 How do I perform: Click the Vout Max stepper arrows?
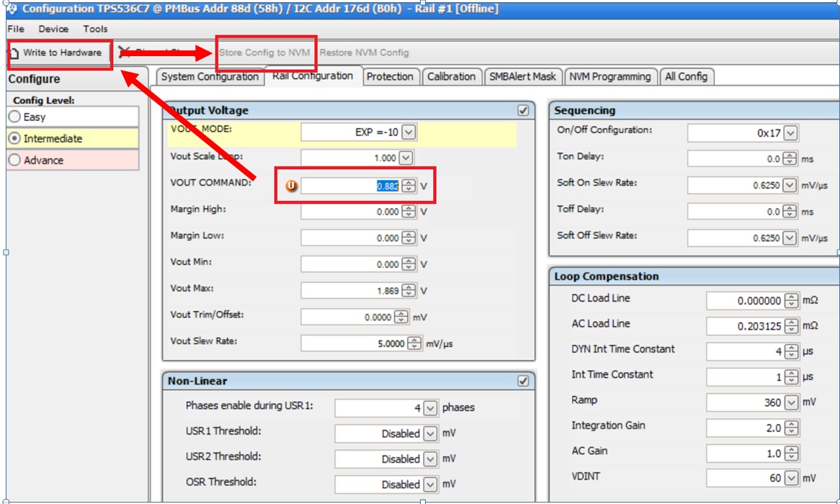tap(409, 291)
